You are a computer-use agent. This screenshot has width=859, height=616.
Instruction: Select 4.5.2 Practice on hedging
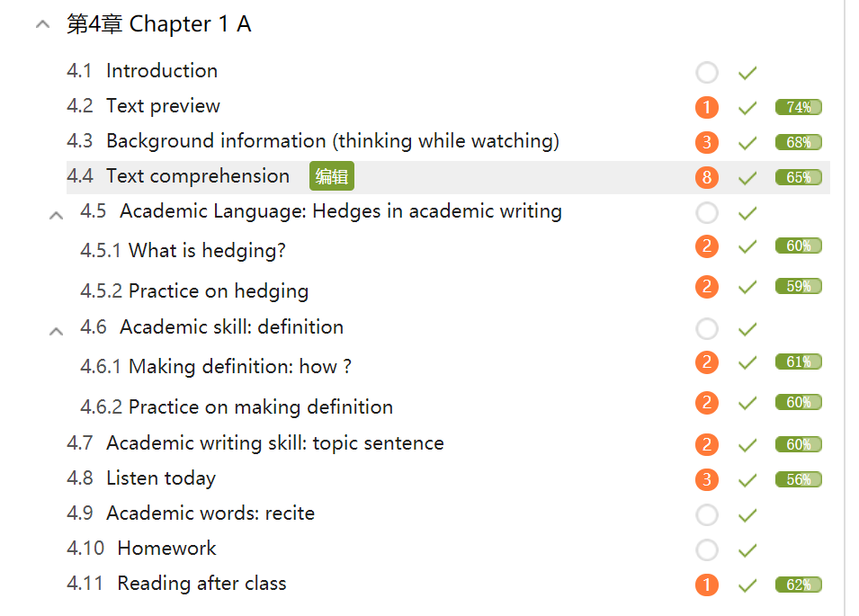218,291
